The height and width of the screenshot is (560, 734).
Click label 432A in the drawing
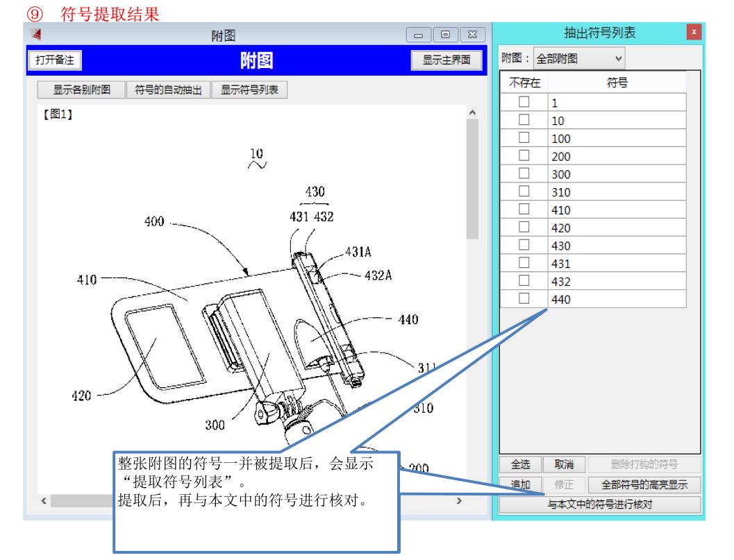pos(378,275)
